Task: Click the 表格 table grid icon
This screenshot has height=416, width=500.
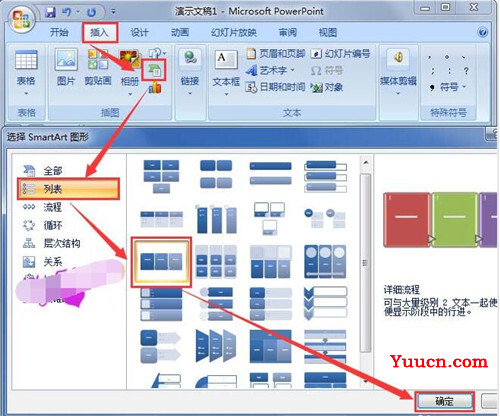Action: [26, 60]
